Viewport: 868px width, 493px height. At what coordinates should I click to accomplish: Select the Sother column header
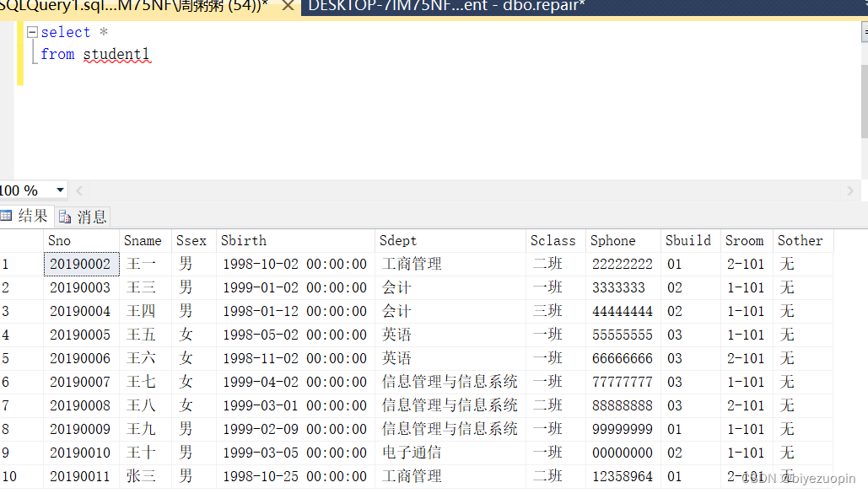tap(803, 241)
